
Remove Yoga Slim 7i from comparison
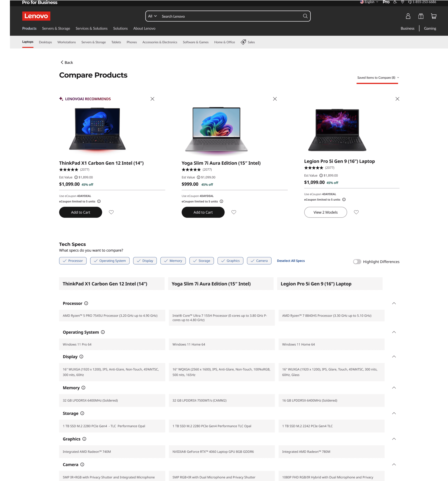pos(275,99)
